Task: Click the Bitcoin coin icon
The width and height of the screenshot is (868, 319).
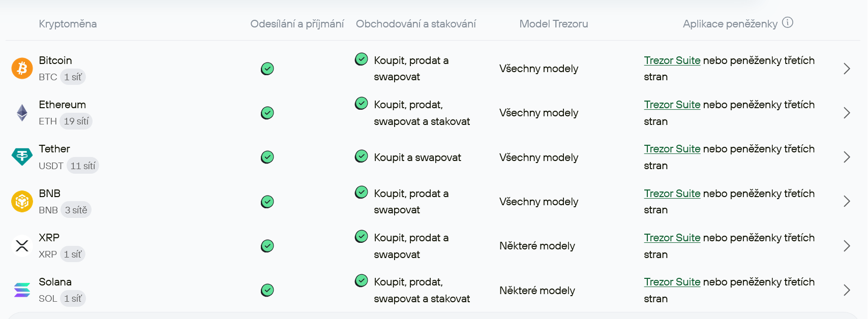Action: [x=21, y=69]
